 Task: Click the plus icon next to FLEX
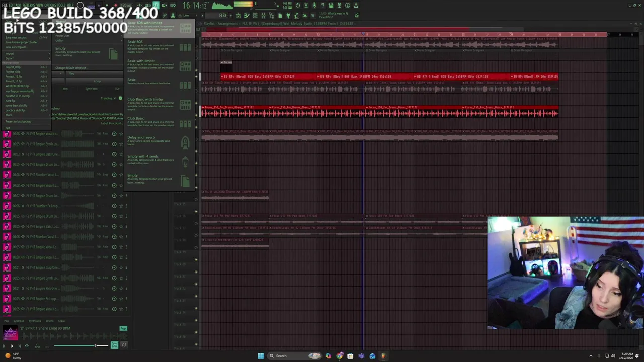230,15
